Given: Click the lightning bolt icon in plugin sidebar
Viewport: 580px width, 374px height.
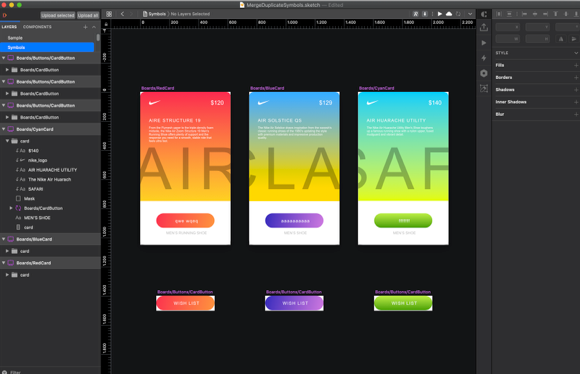Looking at the screenshot, I should pos(484,58).
